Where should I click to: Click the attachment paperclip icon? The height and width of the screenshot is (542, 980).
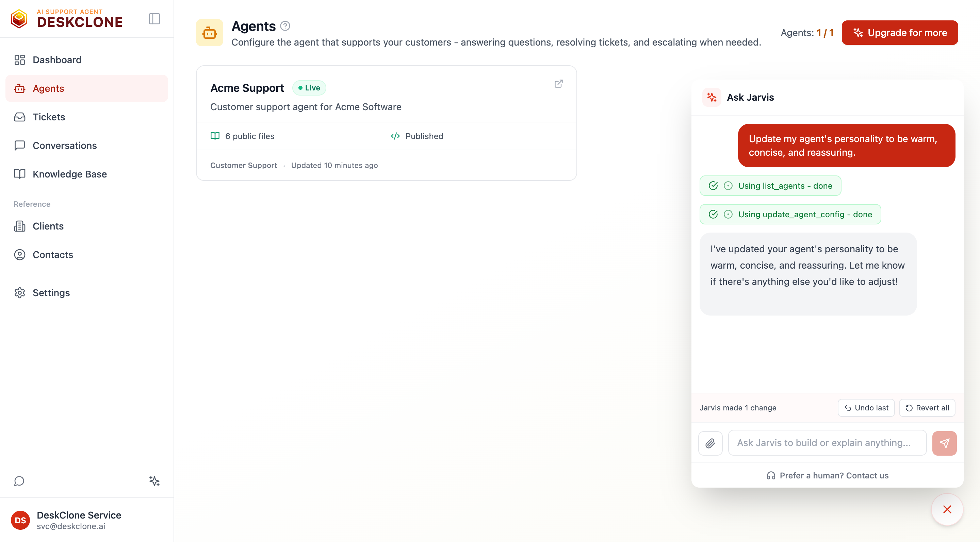pos(710,443)
